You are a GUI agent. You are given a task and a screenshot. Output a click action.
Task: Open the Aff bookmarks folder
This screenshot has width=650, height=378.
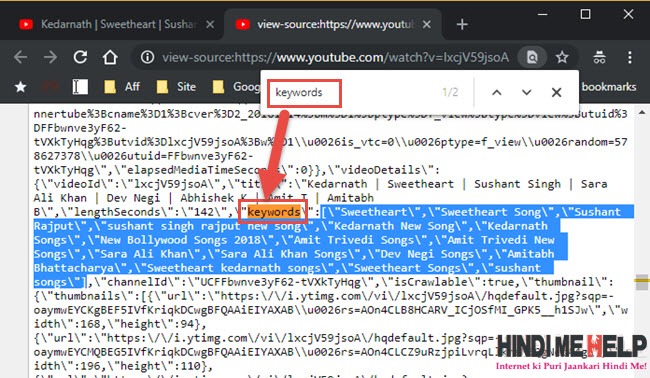tap(122, 87)
